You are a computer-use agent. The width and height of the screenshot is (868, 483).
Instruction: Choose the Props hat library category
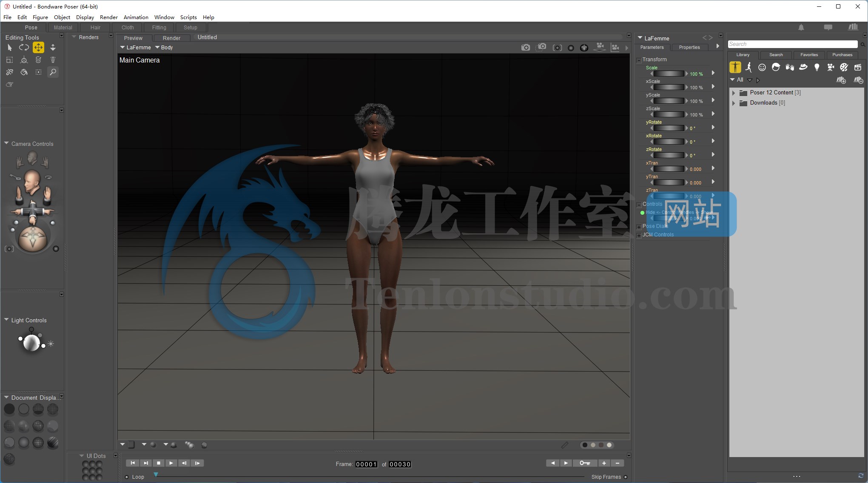pyautogui.click(x=803, y=67)
